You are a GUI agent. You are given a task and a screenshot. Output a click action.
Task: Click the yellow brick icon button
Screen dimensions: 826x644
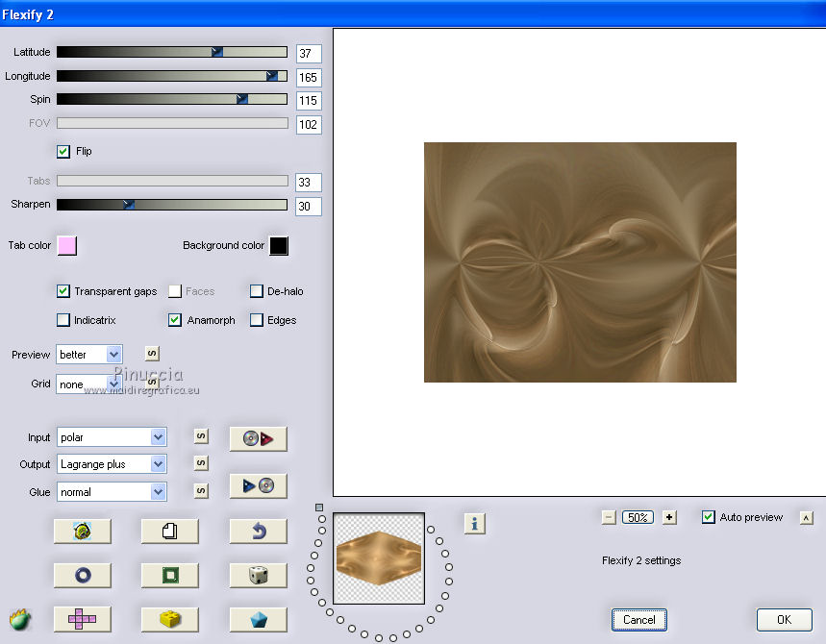[169, 619]
